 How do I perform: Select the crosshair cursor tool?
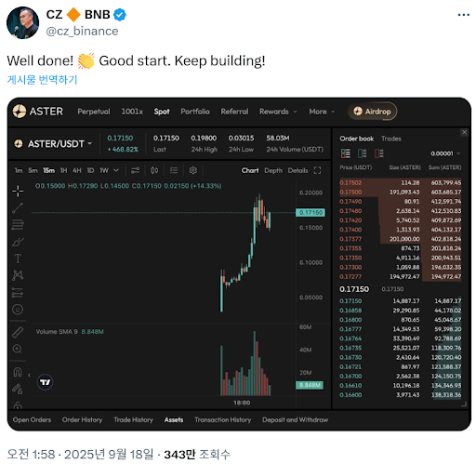pyautogui.click(x=18, y=191)
